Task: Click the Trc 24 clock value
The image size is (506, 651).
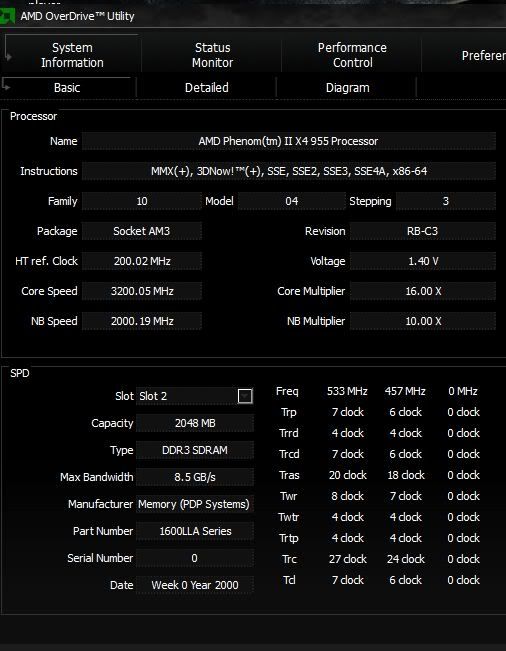Action: click(x=406, y=559)
